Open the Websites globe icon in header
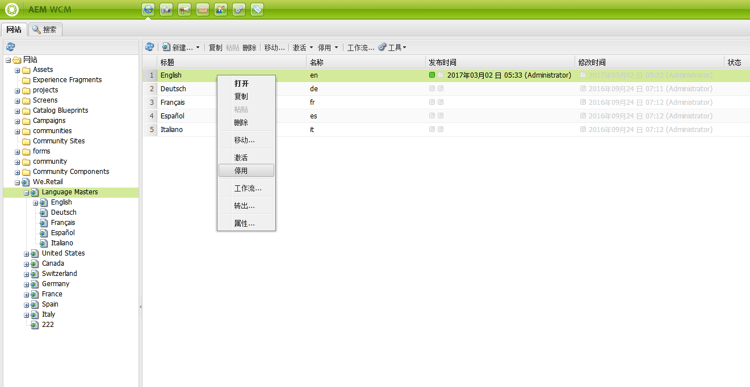 (148, 9)
